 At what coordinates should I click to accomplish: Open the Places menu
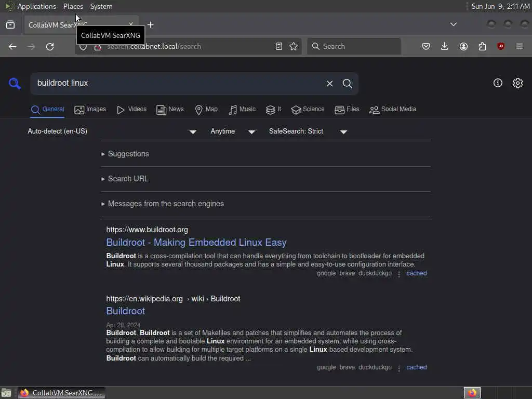pyautogui.click(x=73, y=6)
